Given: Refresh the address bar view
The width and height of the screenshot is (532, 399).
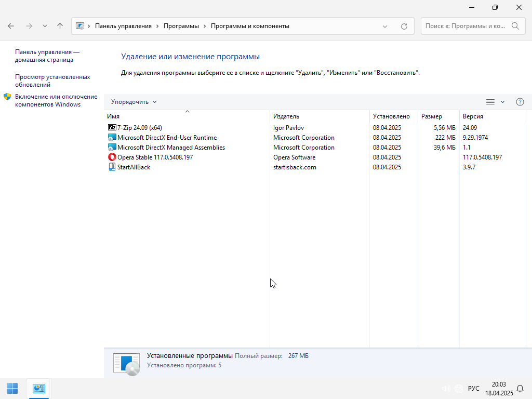Looking at the screenshot, I should (x=404, y=26).
